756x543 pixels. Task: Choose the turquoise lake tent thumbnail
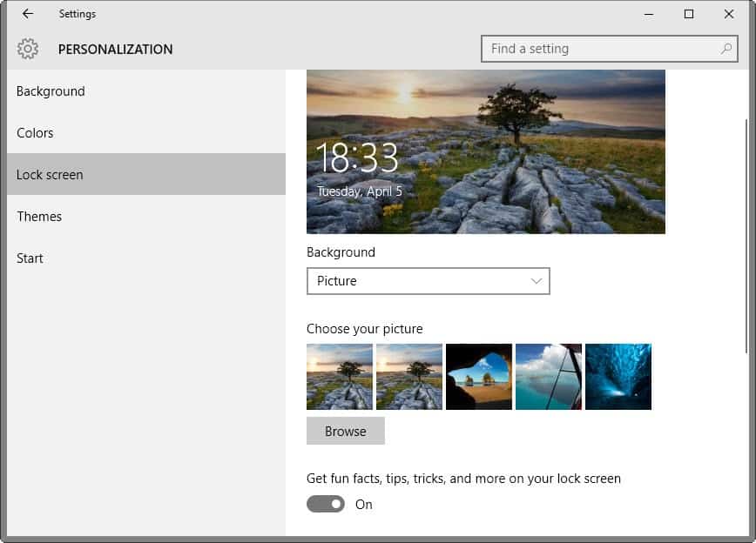(549, 376)
